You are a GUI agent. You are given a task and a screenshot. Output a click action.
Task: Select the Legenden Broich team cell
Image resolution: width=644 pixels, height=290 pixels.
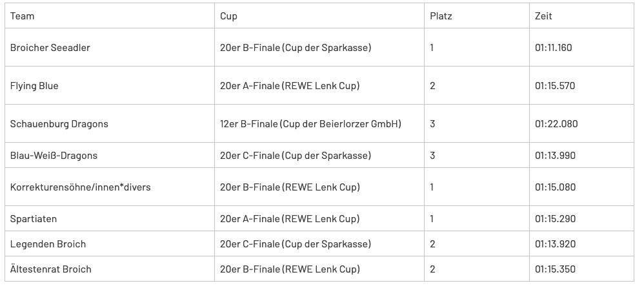coord(48,244)
